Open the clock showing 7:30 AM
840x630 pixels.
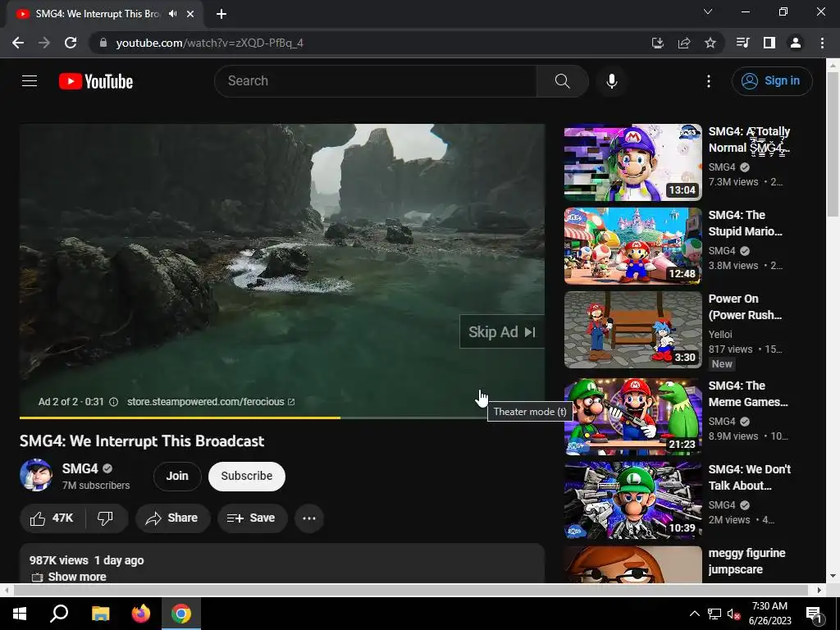point(769,614)
